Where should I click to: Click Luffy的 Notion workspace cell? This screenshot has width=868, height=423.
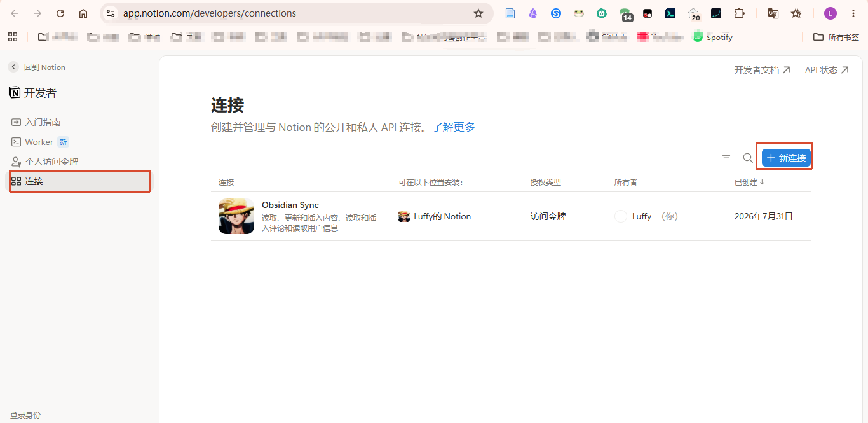435,216
